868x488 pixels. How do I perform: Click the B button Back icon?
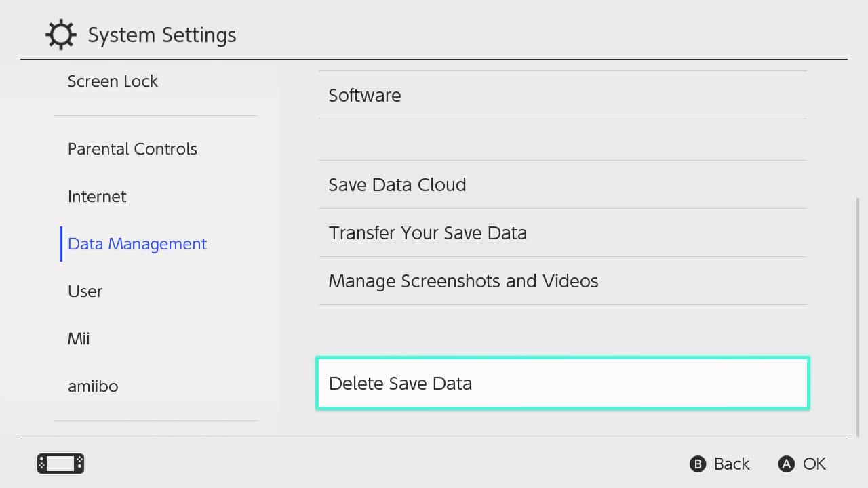tap(698, 464)
